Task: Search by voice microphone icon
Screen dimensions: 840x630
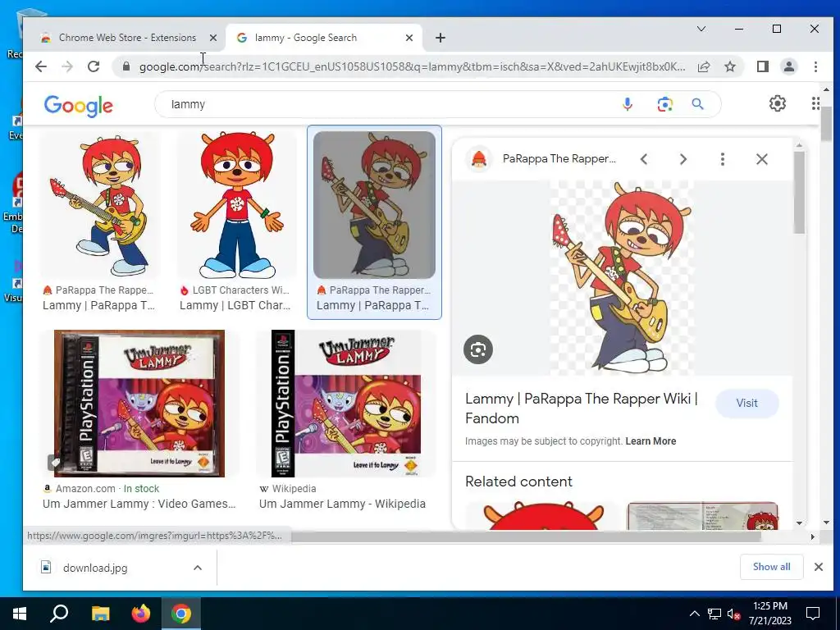Action: 628,104
